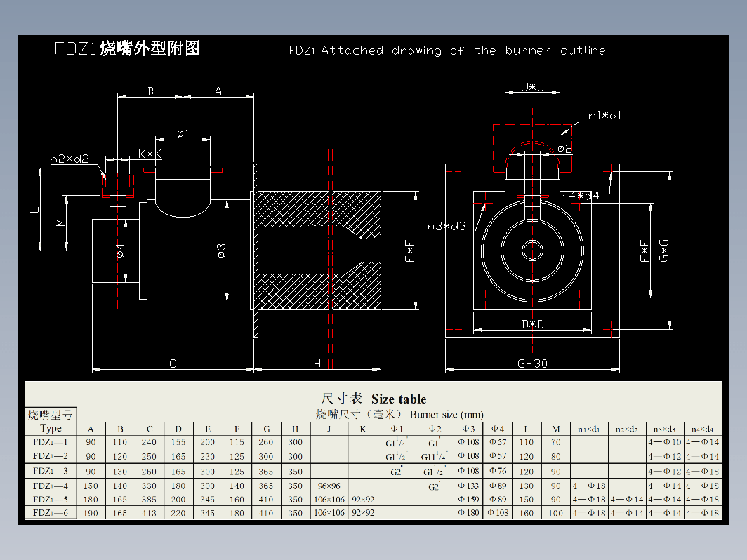Click dimension label 'B' above the side view
Viewport: 747px width, 560px height.
coord(150,91)
